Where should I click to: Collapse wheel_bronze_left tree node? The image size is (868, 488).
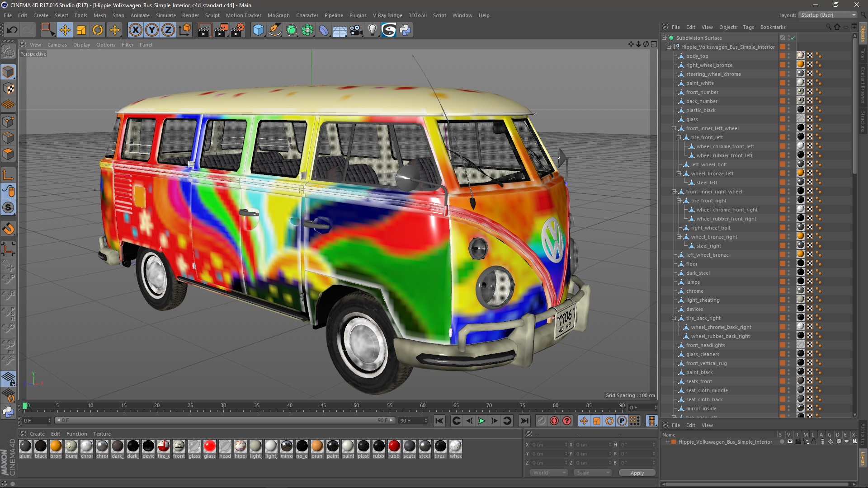[679, 174]
